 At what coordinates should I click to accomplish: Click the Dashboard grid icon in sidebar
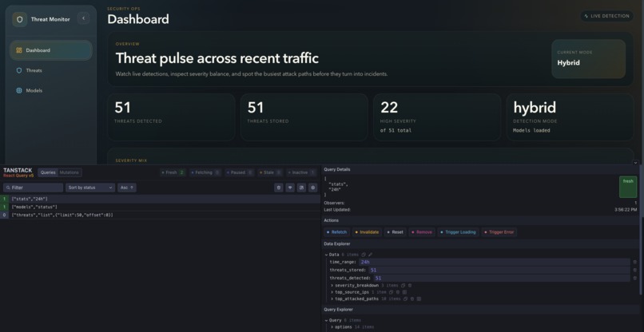pyautogui.click(x=19, y=50)
